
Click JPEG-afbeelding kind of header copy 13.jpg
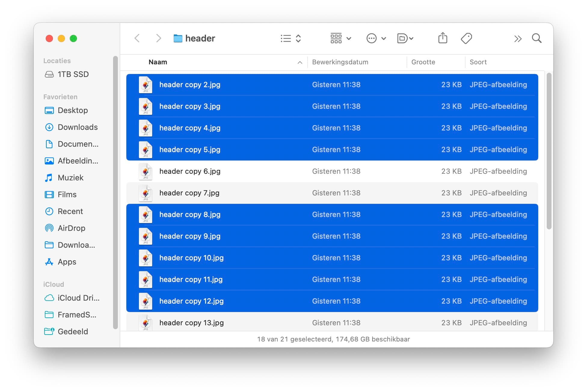pos(498,323)
